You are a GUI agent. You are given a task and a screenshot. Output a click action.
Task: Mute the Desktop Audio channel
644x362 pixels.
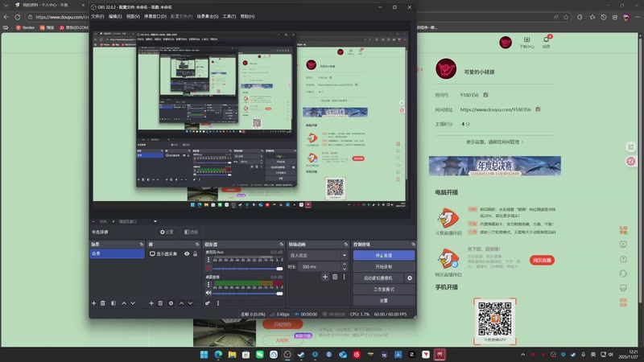pos(208,293)
